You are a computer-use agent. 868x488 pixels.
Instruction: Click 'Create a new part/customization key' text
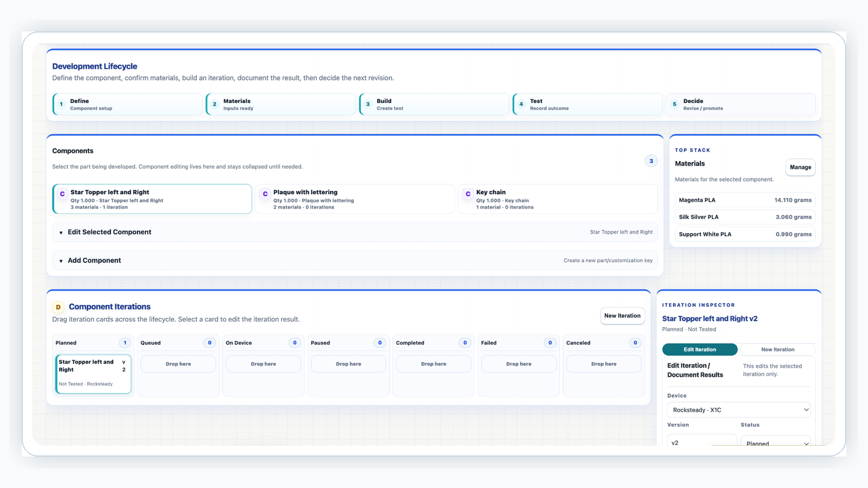[608, 261]
